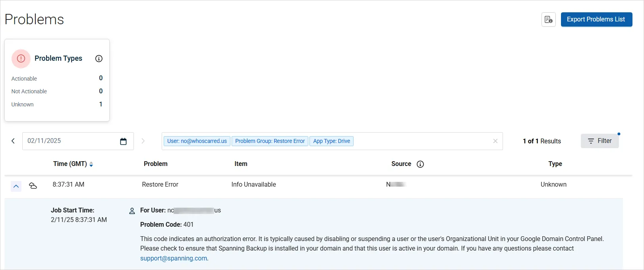Viewport: 644px width, 270px height.
Task: Click the red Problem Types alert icon
Action: click(21, 59)
